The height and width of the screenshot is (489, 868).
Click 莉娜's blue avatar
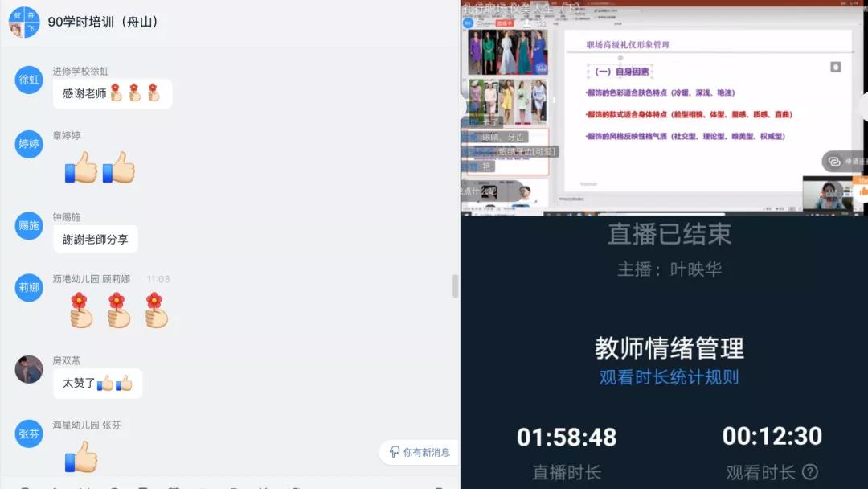(x=29, y=287)
